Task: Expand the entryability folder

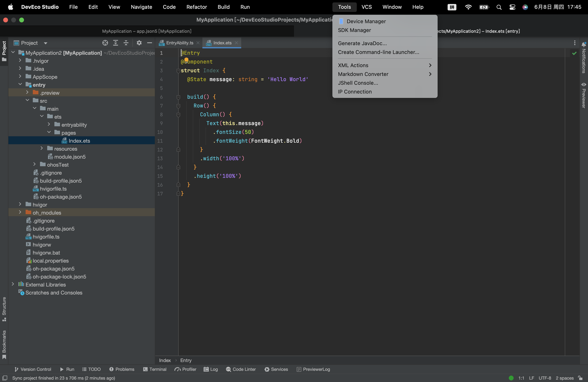Action: tap(49, 124)
